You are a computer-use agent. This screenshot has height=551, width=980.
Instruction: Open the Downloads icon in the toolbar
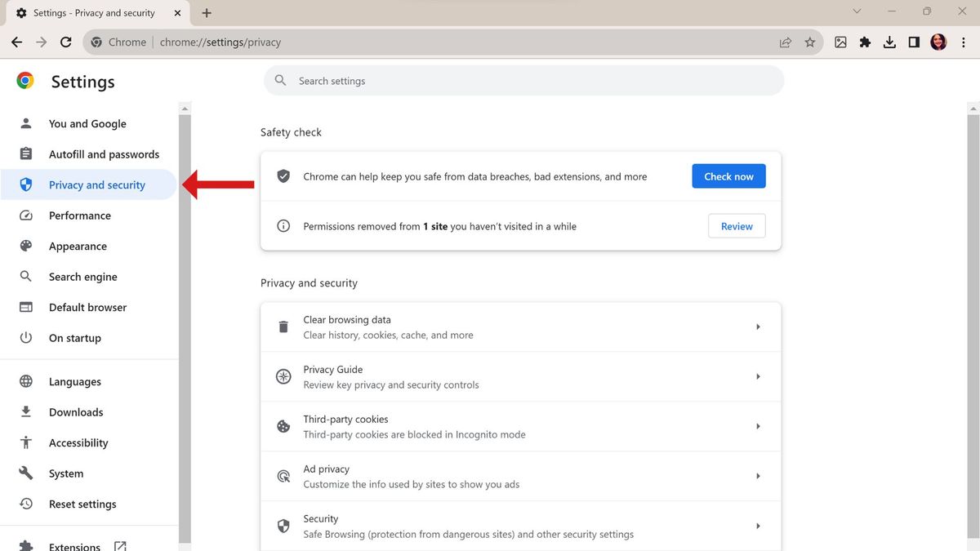click(889, 42)
